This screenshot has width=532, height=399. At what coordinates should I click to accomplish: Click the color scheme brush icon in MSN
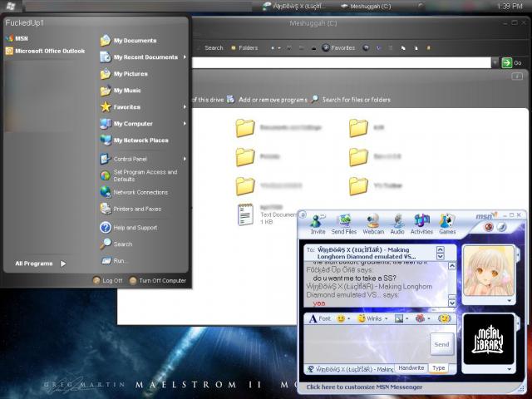pyautogui.click(x=502, y=227)
